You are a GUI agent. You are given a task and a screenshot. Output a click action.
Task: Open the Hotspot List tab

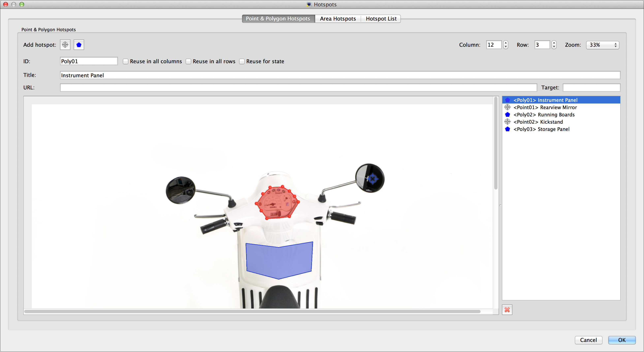[381, 19]
